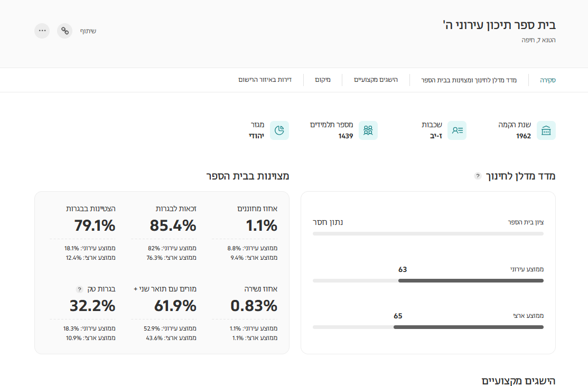Click help icon beside מדד מדלן לחינוך
Image resolution: width=588 pixels, height=386 pixels.
click(x=478, y=176)
